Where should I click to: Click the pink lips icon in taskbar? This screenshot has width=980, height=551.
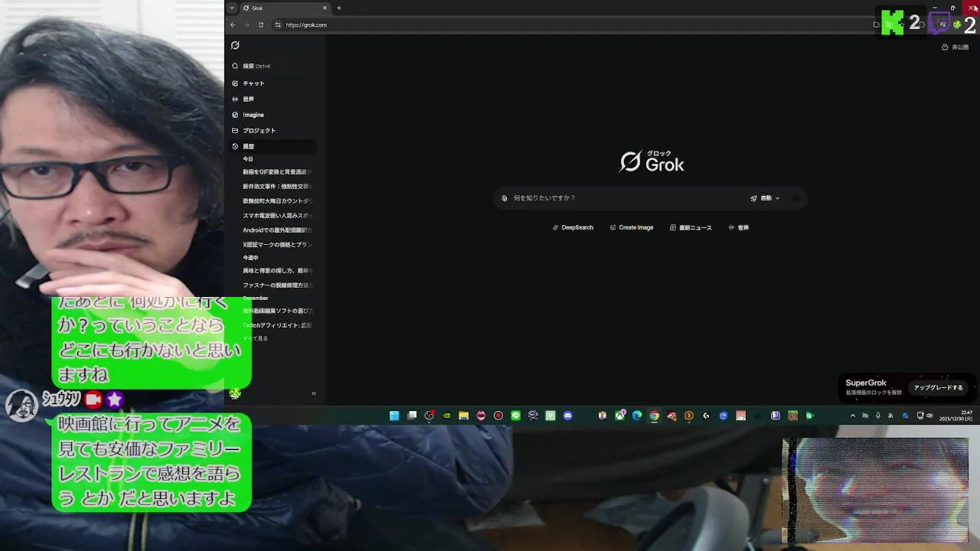click(x=481, y=416)
